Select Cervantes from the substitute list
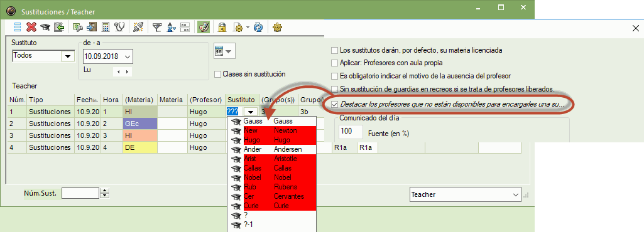 tap(271, 196)
